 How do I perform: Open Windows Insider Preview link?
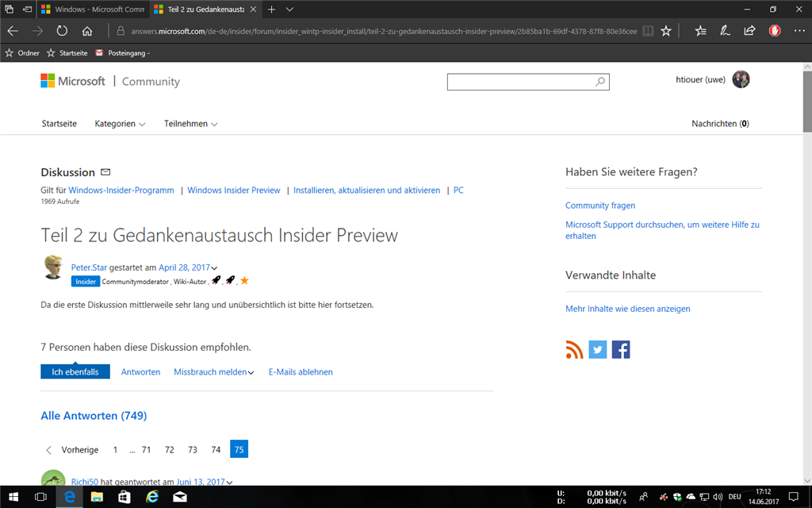[x=234, y=190]
